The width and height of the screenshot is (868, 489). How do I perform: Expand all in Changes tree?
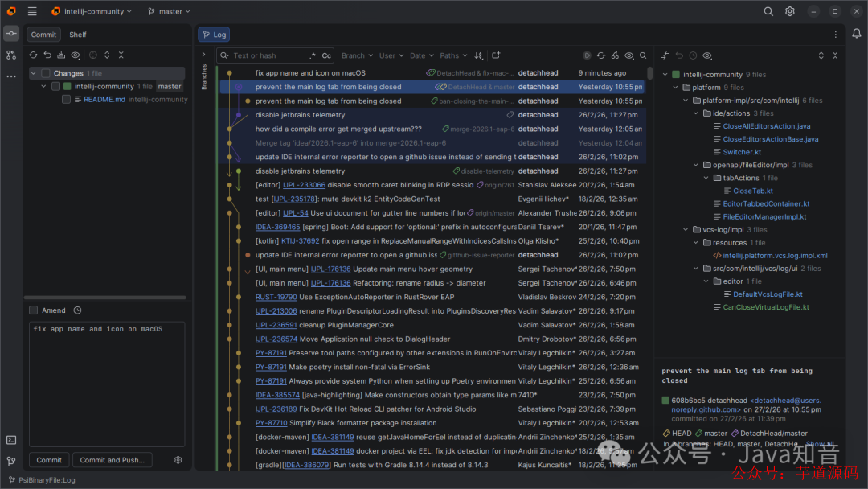[x=107, y=55]
